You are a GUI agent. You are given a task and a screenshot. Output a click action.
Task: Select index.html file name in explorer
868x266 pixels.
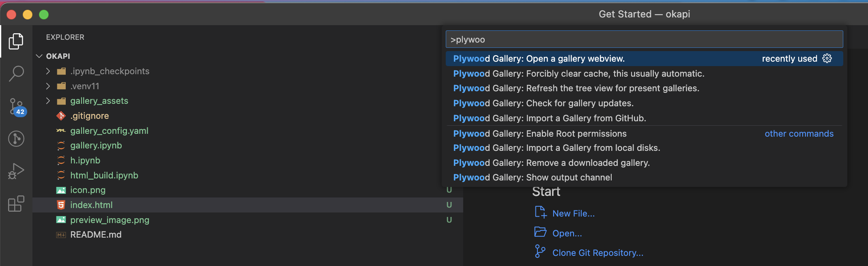[91, 205]
